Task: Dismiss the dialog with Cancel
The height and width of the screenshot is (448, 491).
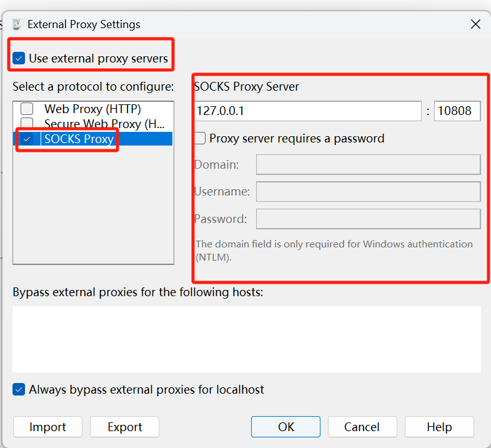Action: [x=362, y=427]
